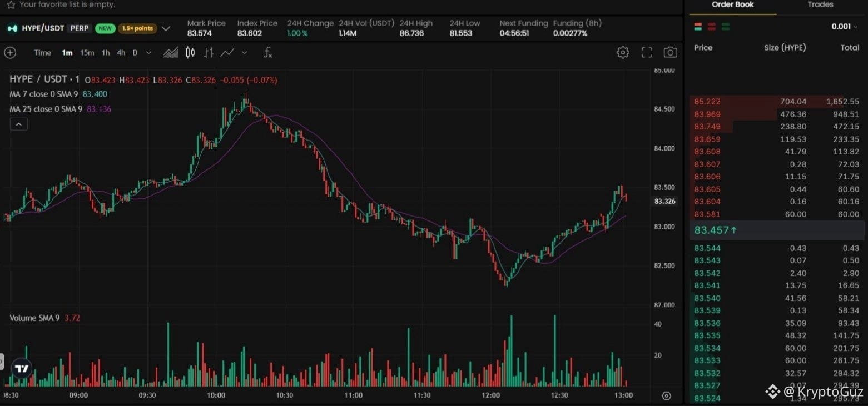Take a chart snapshot with camera icon
This screenshot has height=406, width=868.
tap(671, 53)
